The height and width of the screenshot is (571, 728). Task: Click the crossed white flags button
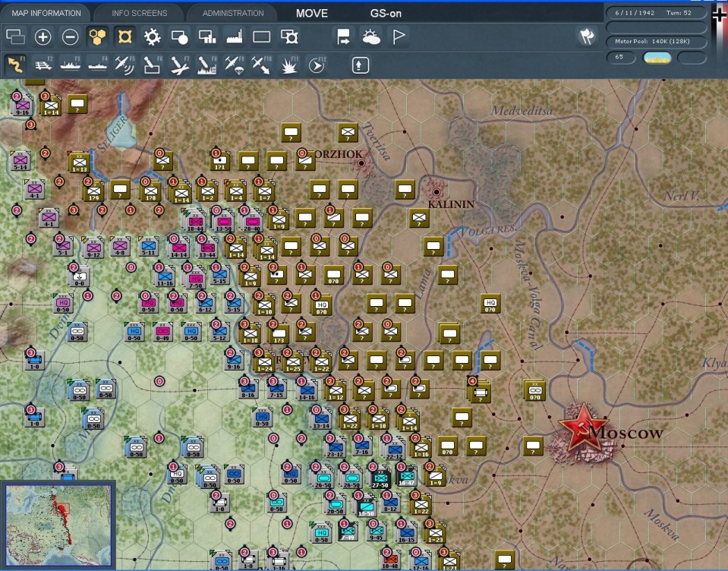[586, 36]
